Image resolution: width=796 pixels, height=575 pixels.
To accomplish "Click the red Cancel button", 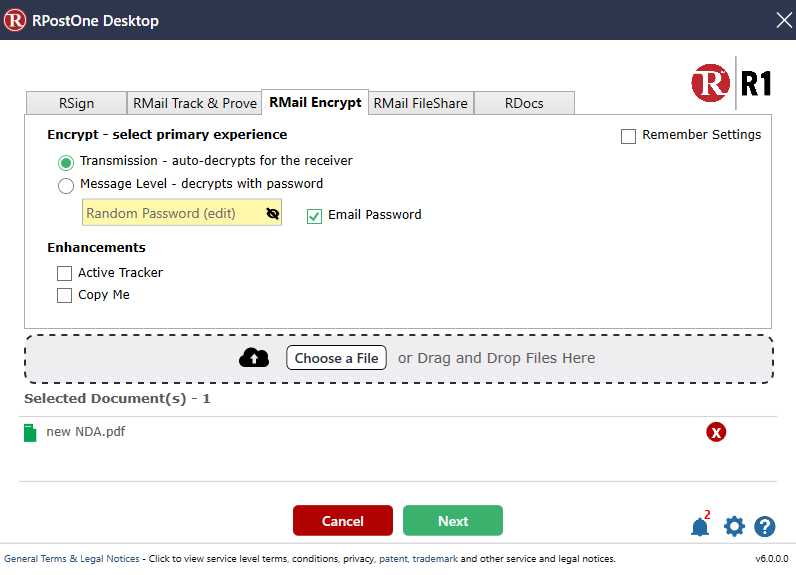I will tap(343, 521).
